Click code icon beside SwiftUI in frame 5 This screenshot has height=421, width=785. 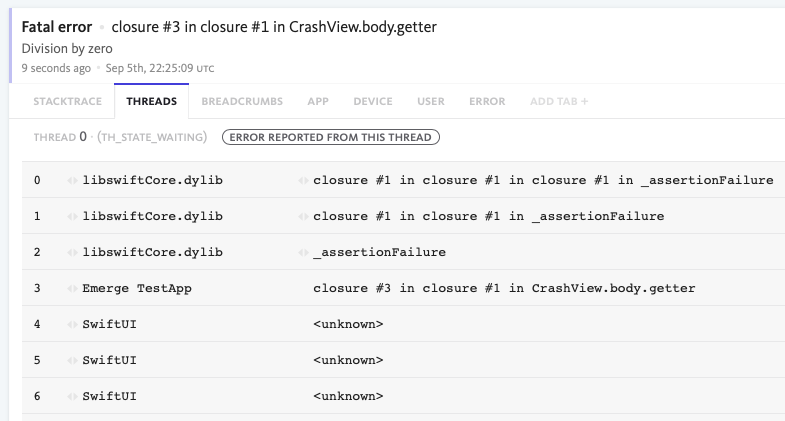click(x=72, y=360)
